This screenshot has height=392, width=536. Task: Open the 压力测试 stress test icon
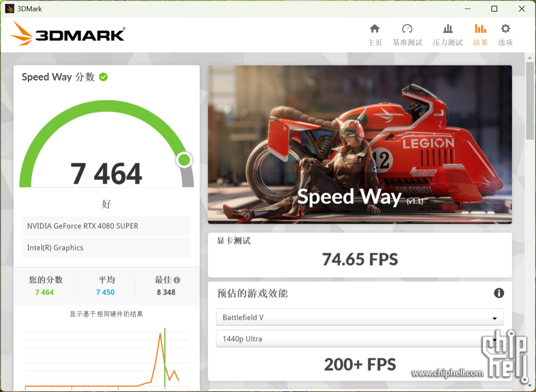tap(448, 28)
